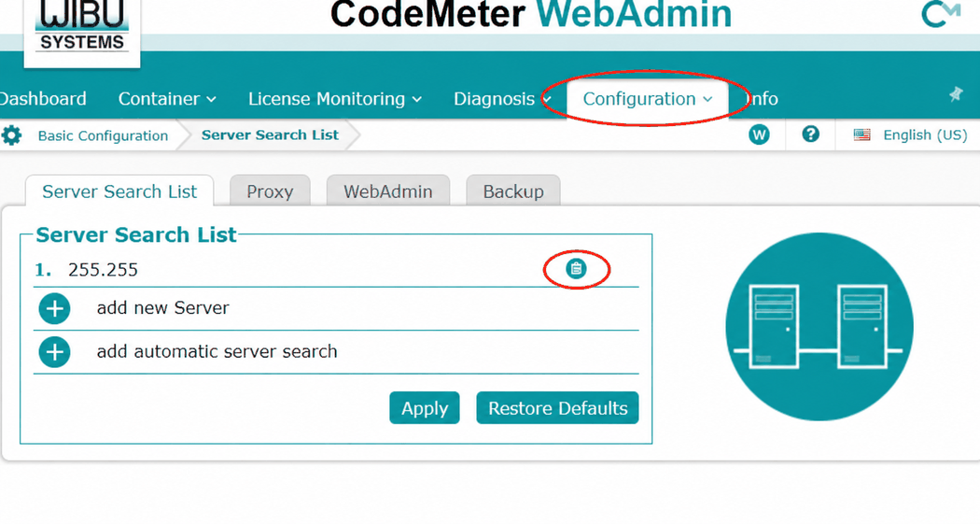Click the Server Search List breadcrumb
The height and width of the screenshot is (524, 980).
(x=270, y=135)
